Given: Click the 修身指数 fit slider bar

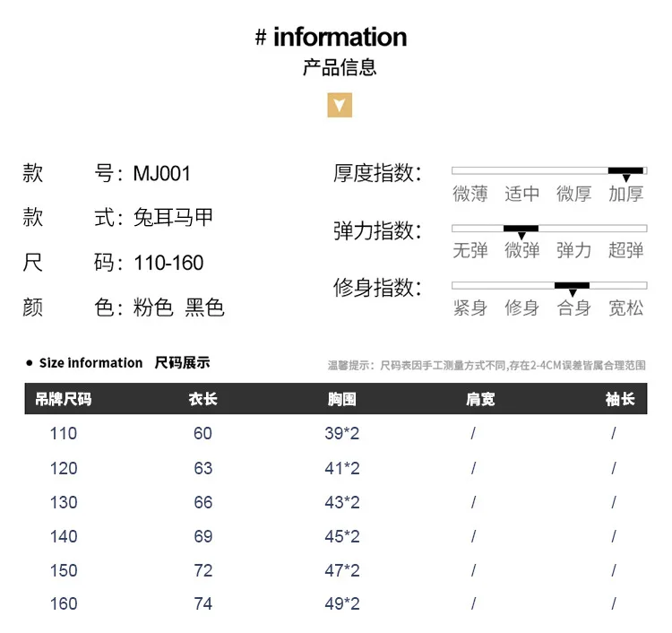Looking at the screenshot, I should coord(549,286).
